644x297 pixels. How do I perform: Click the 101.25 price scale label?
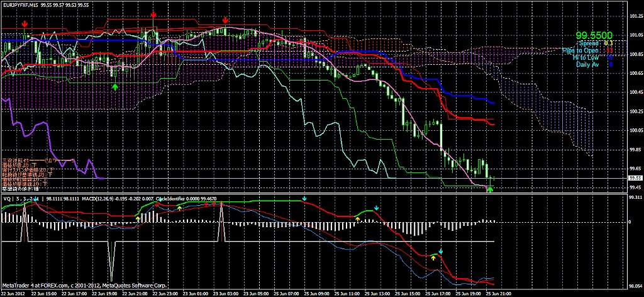[635, 16]
